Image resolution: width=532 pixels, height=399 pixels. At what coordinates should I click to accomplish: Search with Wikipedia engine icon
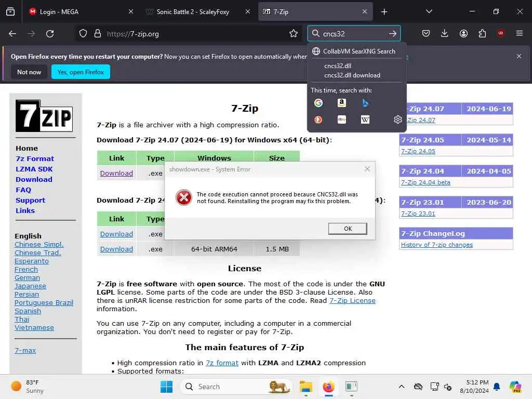(x=365, y=119)
